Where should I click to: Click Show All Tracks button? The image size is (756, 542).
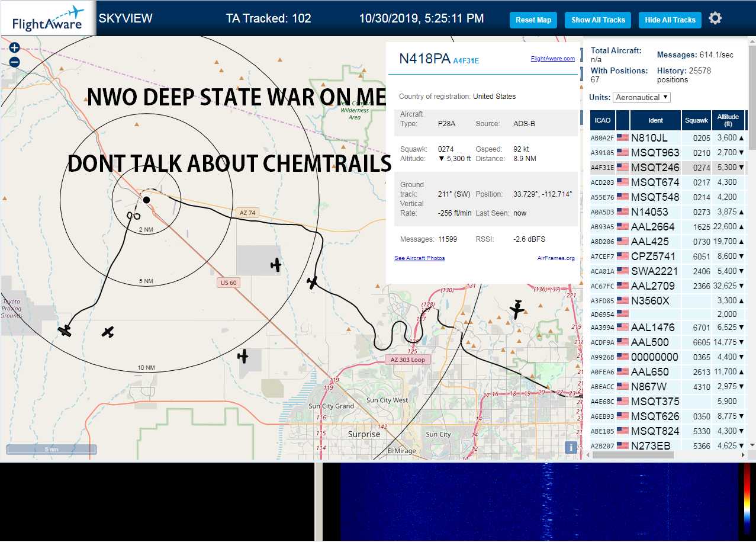(598, 20)
